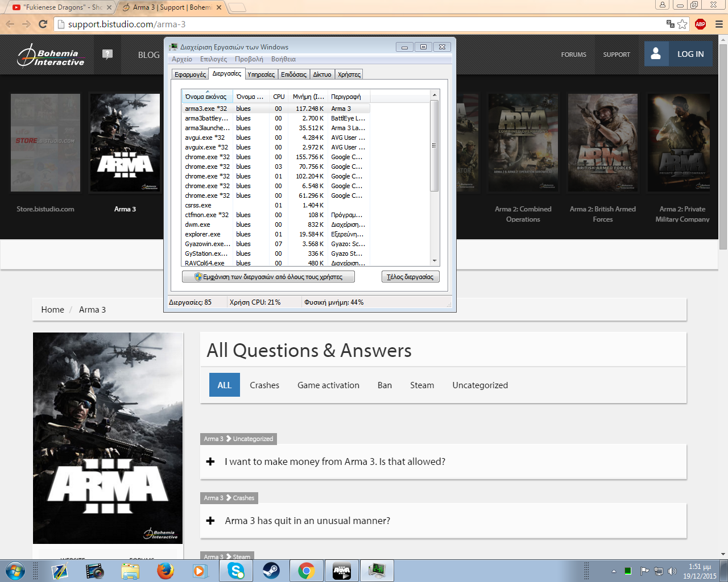This screenshot has height=582, width=728.
Task: Open the Επιλογές menu in Task Manager
Action: coord(213,59)
